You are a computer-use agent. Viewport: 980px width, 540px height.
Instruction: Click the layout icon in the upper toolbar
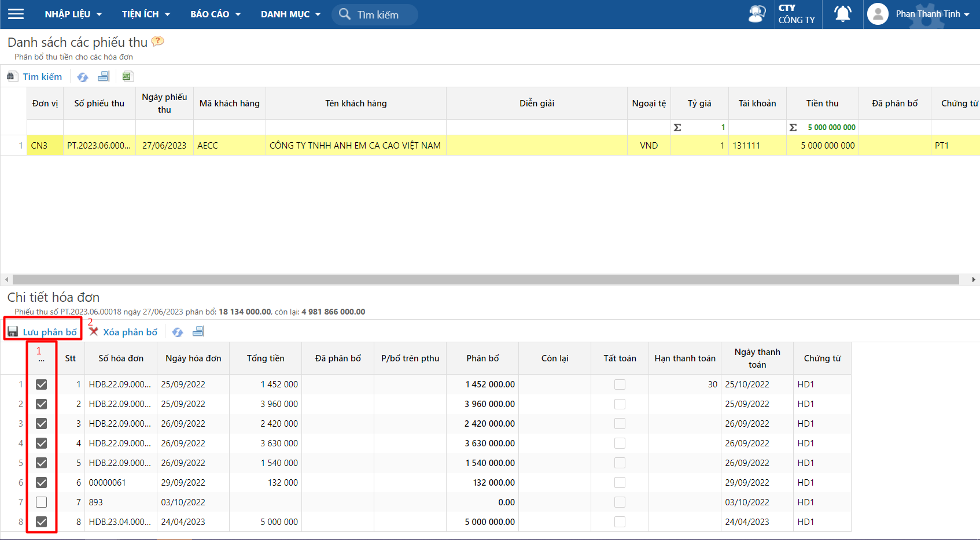click(x=104, y=76)
